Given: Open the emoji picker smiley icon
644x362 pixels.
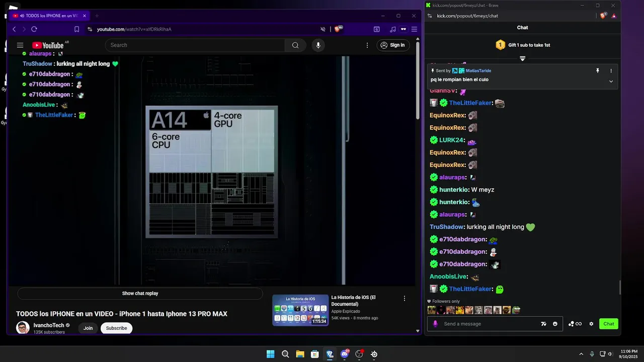Looking at the screenshot, I should pyautogui.click(x=555, y=324).
